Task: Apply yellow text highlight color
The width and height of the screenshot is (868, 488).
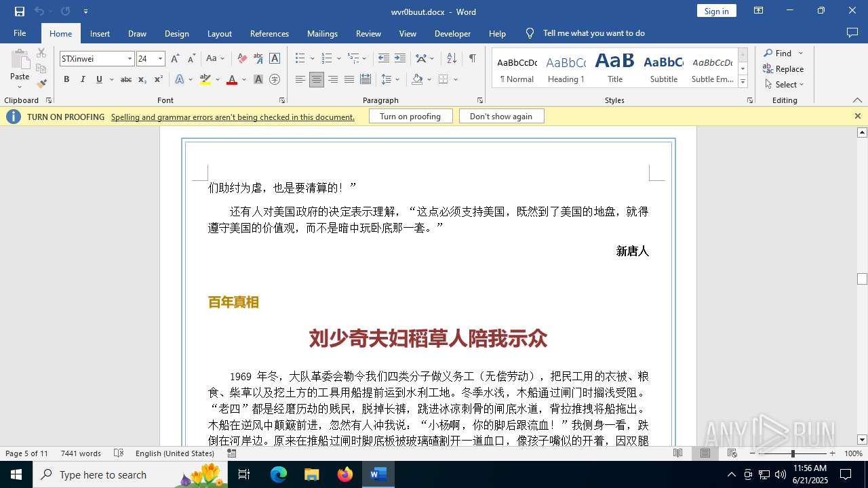Action: point(205,79)
